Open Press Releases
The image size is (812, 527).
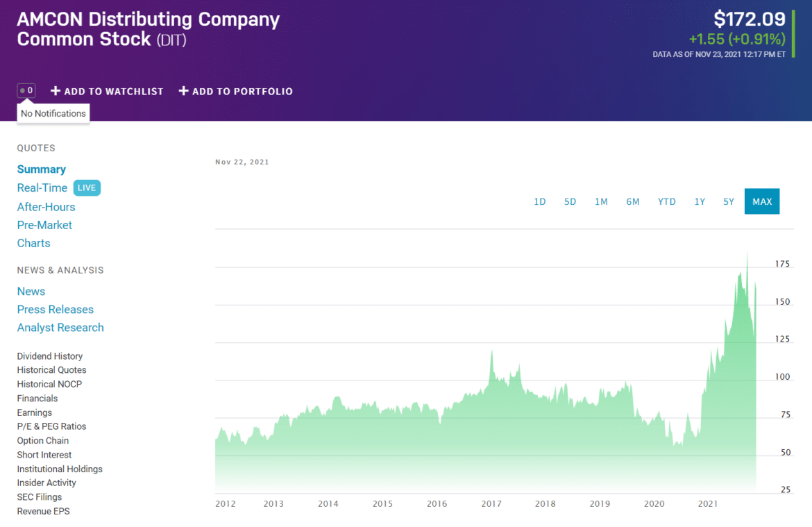[x=55, y=309]
